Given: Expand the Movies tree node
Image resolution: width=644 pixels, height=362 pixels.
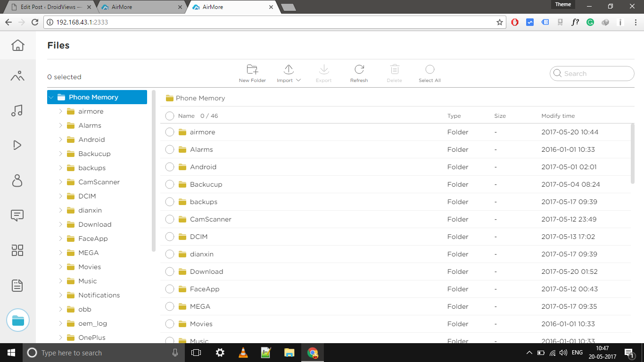Looking at the screenshot, I should click(61, 267).
